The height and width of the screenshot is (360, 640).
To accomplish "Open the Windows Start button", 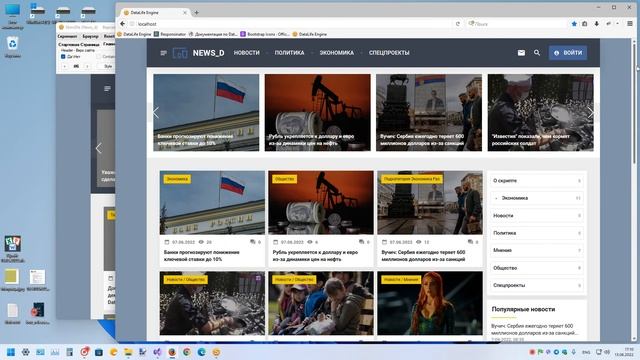I will (x=11, y=352).
